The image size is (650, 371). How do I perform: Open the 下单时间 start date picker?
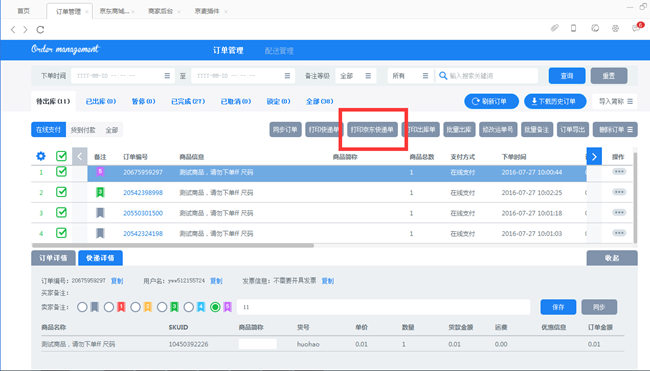click(x=123, y=76)
